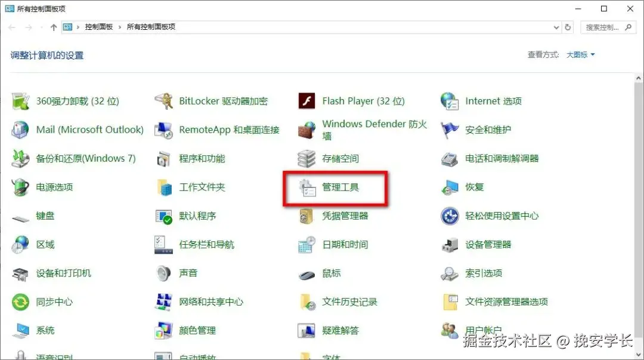Open 网络和共享中心
644x360 pixels.
point(212,301)
